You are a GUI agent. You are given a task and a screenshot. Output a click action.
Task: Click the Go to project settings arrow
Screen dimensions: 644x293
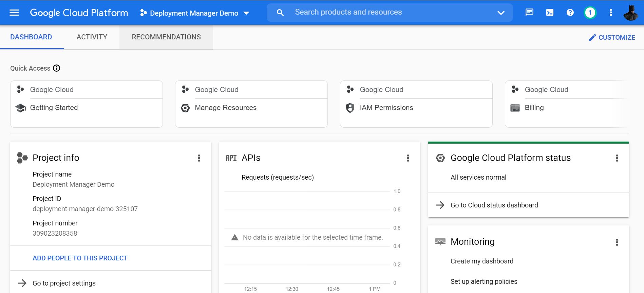tap(22, 283)
